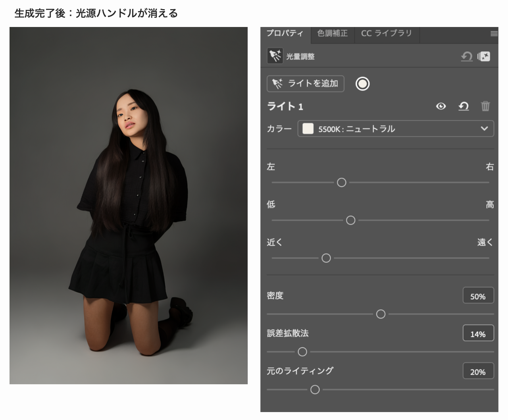The image size is (508, 420).
Task: Click the 誤差拡散法 label
Action: point(288,333)
